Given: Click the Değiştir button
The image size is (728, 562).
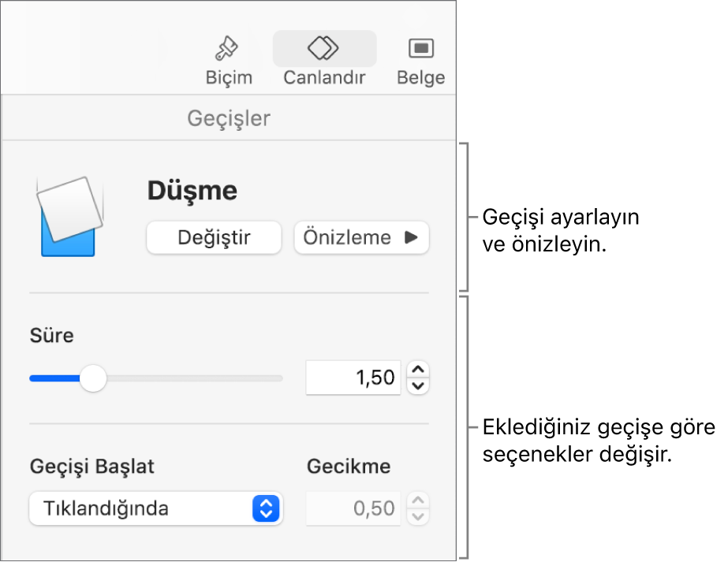Looking at the screenshot, I should pos(214,237).
